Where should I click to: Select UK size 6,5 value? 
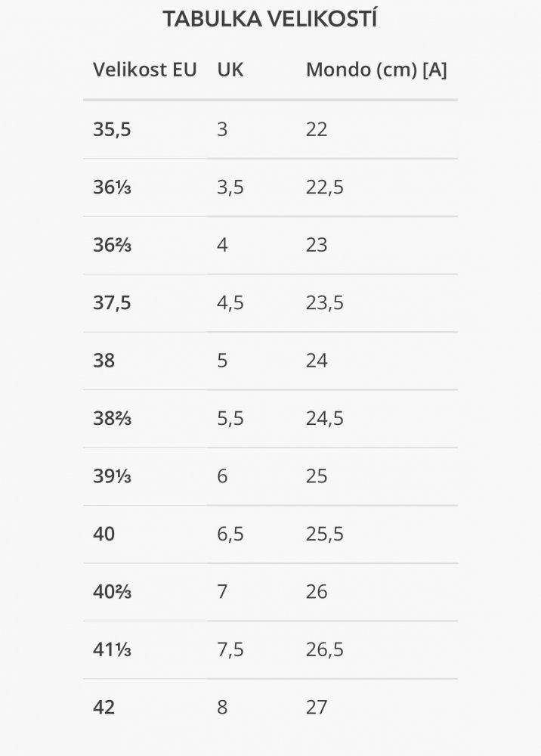pyautogui.click(x=230, y=534)
